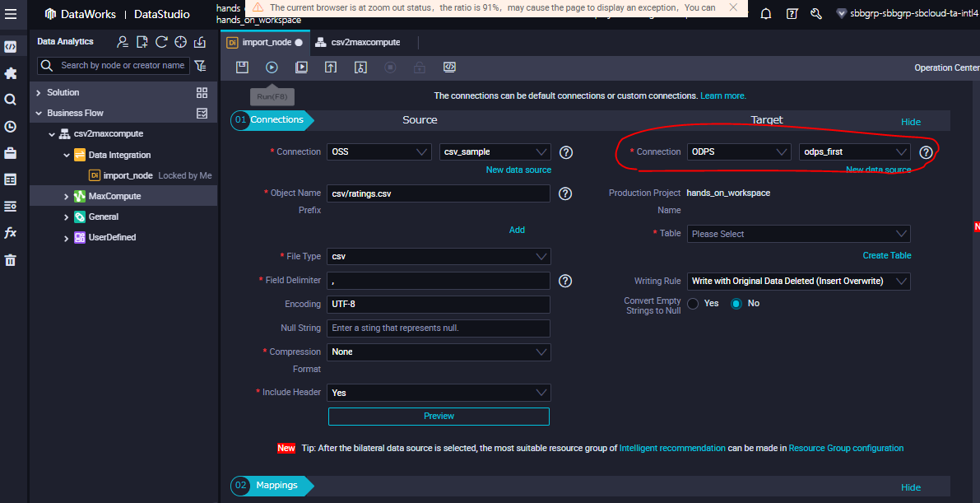This screenshot has width=980, height=503.
Task: Open the notifications bell icon
Action: (765, 14)
